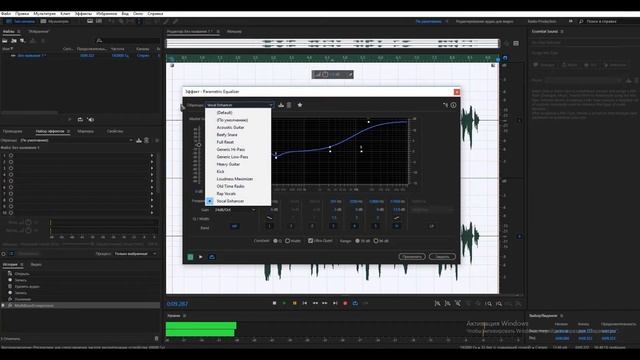Mark the equalizer effect as favorite star
This screenshot has width=640, height=360.
click(x=300, y=105)
